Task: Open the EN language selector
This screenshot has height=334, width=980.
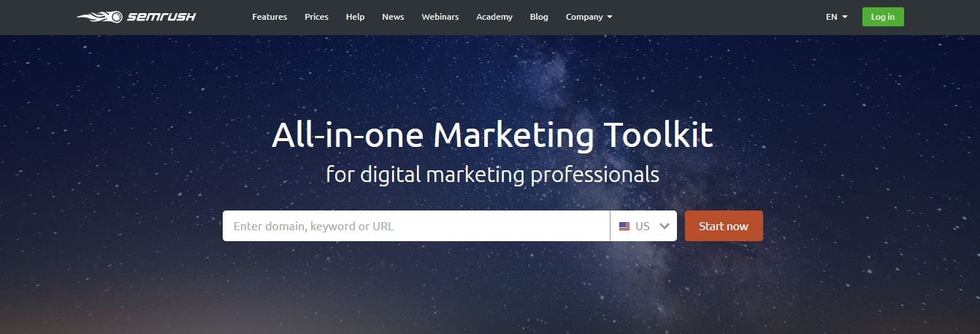Action: (x=837, y=17)
